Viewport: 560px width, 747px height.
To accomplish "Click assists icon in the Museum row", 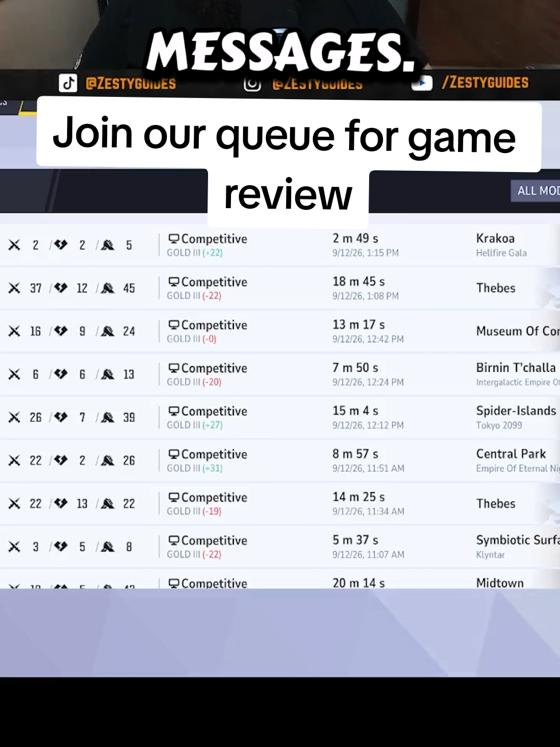I will coord(108,331).
